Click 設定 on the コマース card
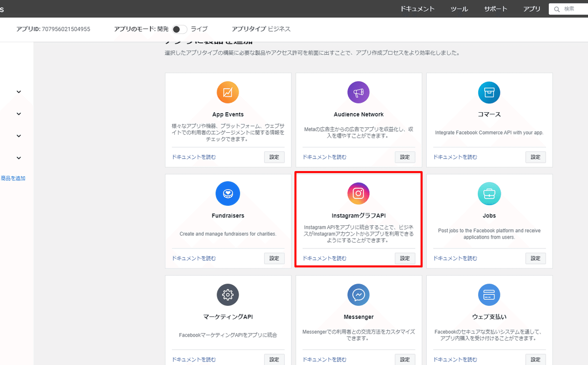The image size is (588, 365). coord(536,157)
